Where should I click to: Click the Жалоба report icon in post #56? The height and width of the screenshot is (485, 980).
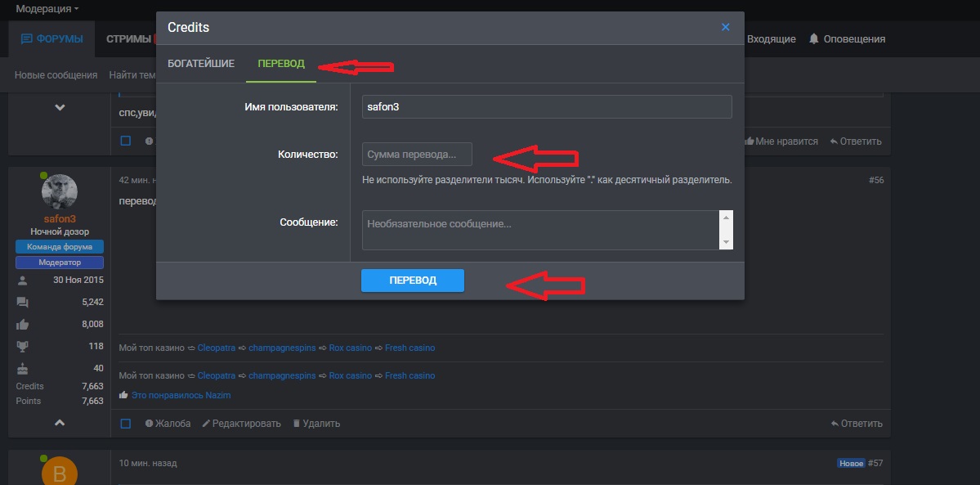pos(150,424)
